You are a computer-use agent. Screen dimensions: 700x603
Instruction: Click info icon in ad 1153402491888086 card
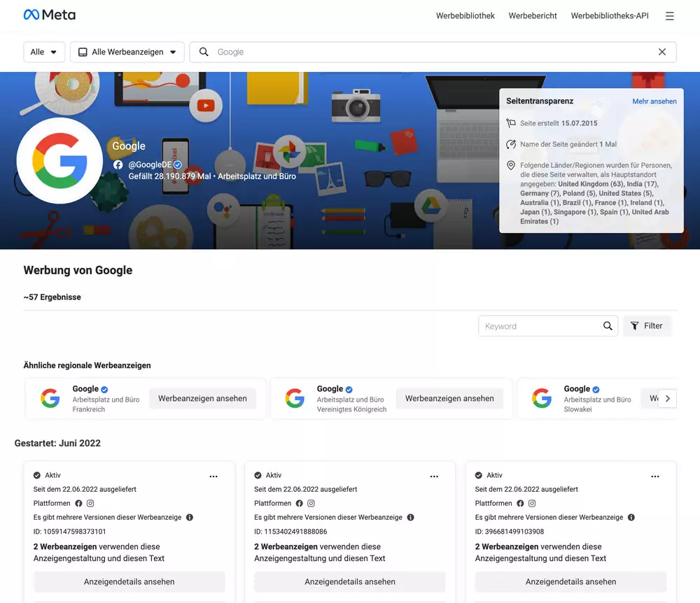coord(411,518)
